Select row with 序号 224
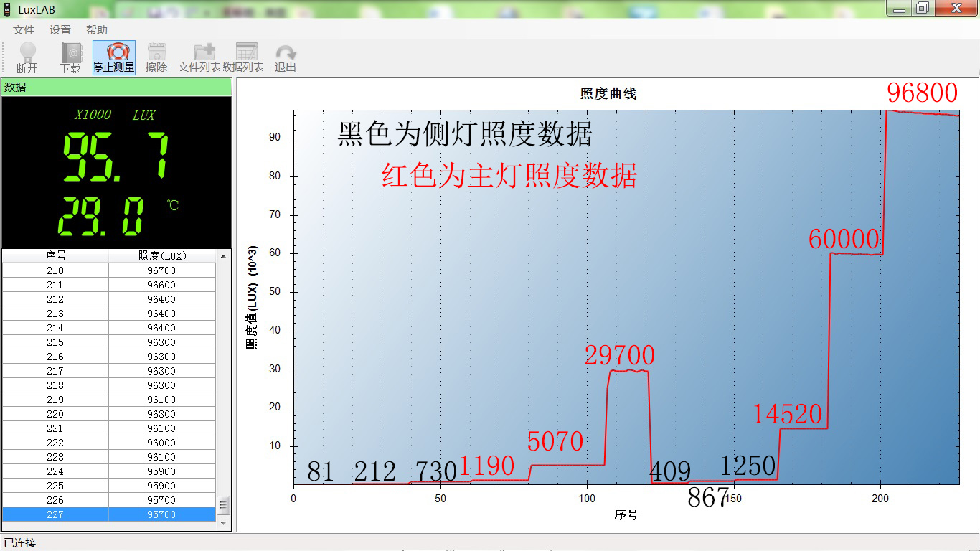 109,471
